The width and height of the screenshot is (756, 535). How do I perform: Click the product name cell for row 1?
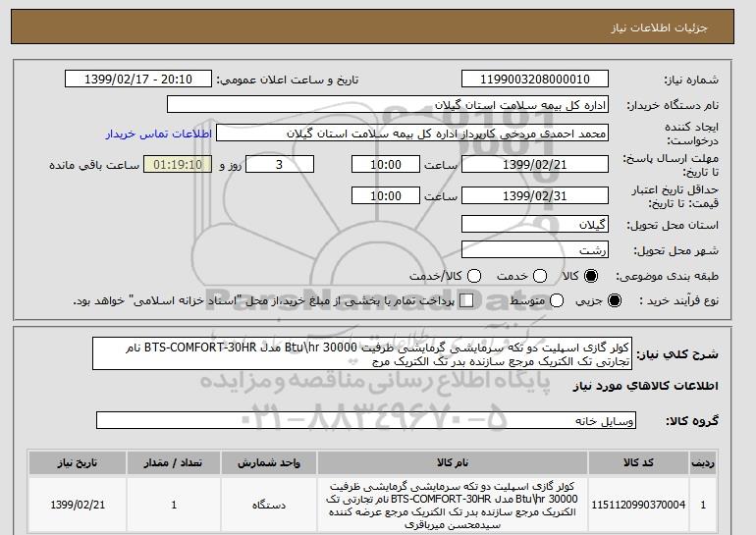[x=453, y=505]
